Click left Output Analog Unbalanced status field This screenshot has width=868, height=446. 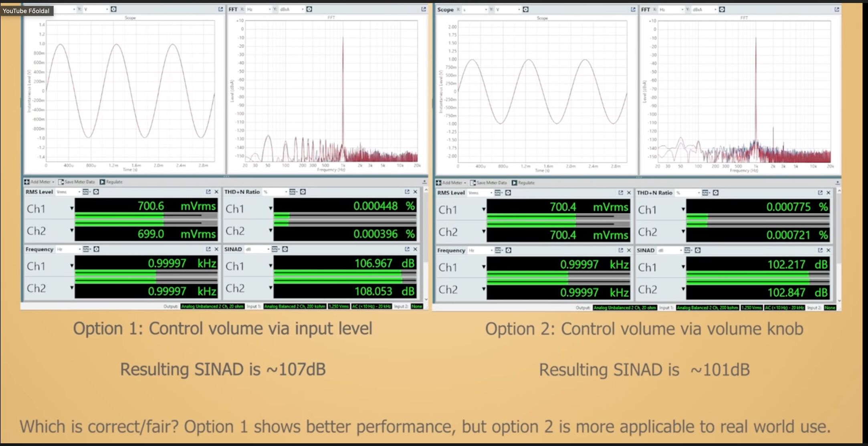point(212,306)
